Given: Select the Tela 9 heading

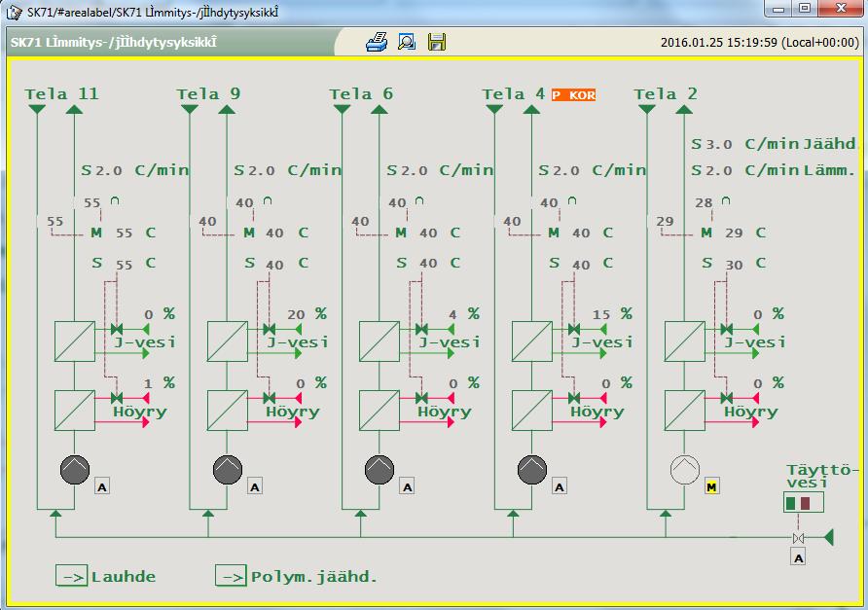Looking at the screenshot, I should click(x=208, y=93).
